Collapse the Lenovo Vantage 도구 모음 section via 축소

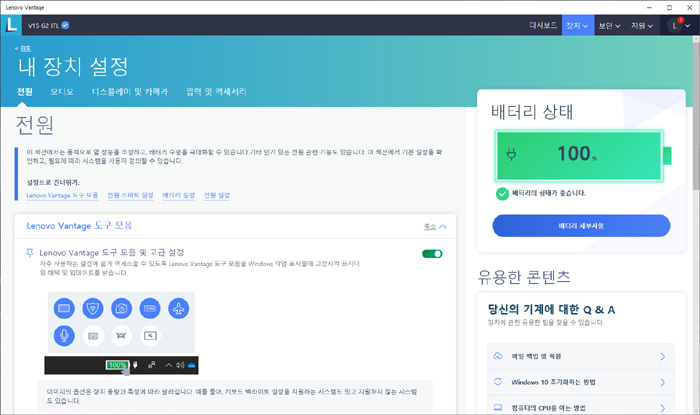tap(435, 227)
